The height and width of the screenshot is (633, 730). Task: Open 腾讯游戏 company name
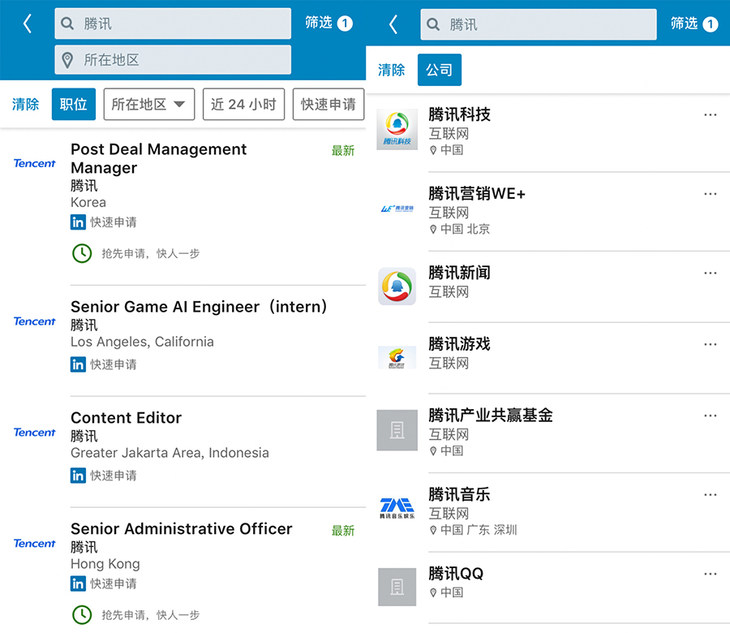460,343
